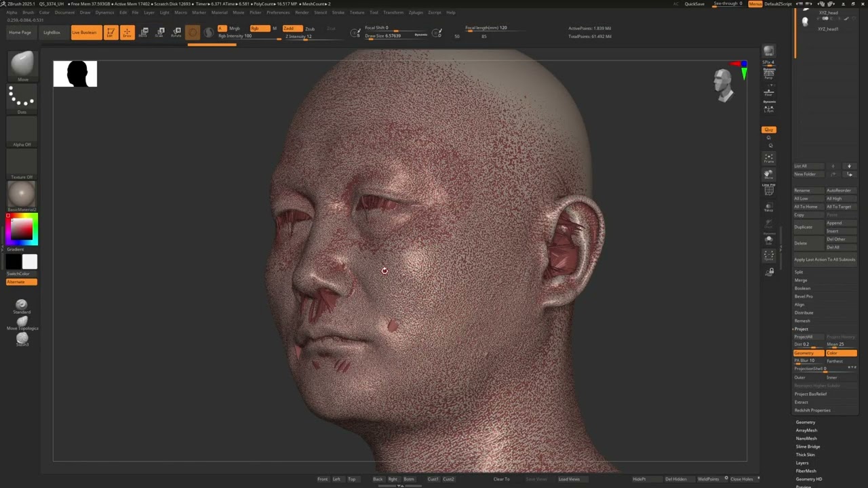Click the Move canvas hand icon
Viewport: 868px width, 488px height.
click(768, 174)
